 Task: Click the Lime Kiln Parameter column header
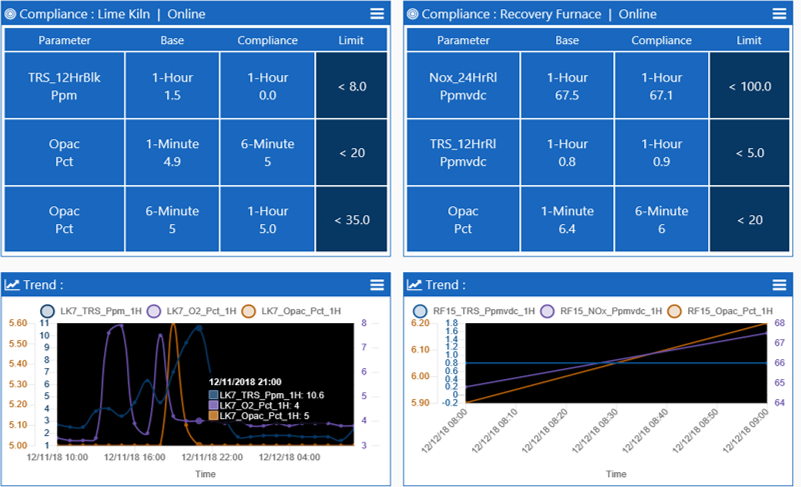pos(64,40)
